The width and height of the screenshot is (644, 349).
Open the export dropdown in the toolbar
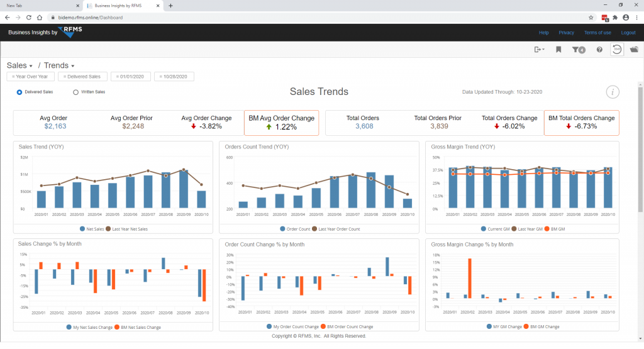tap(539, 50)
